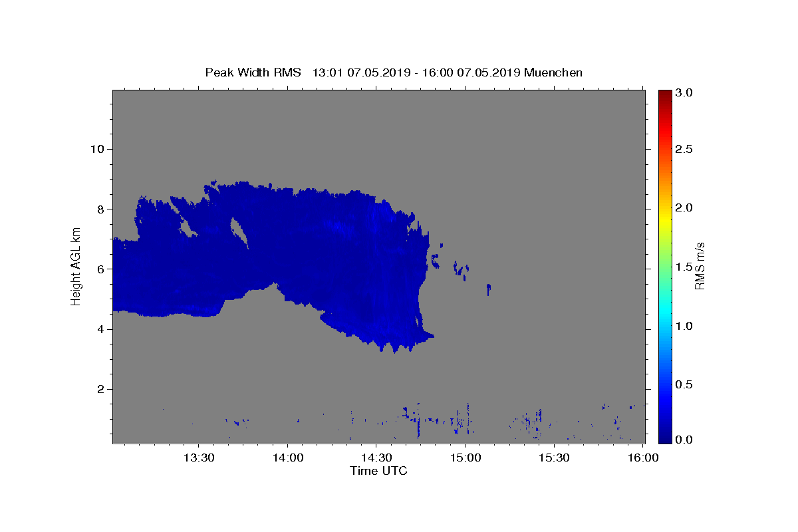Click the 'Height AGL km' axis label

(76, 267)
